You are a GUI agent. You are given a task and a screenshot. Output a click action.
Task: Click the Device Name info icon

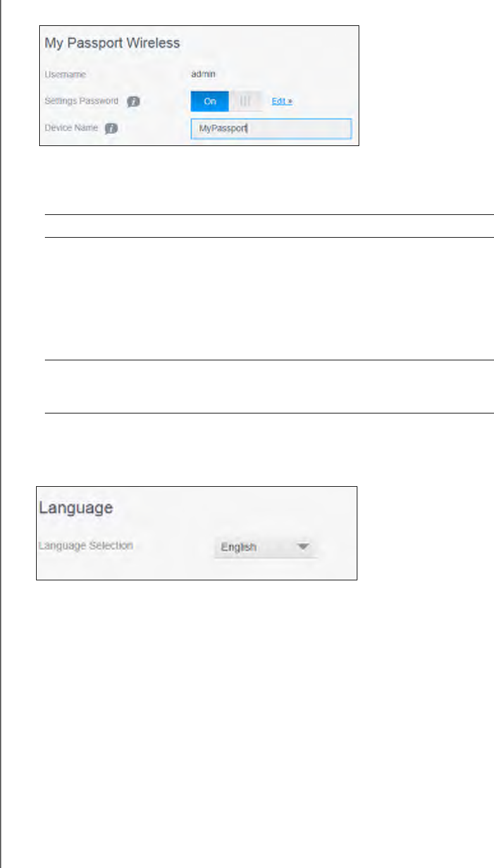[111, 128]
